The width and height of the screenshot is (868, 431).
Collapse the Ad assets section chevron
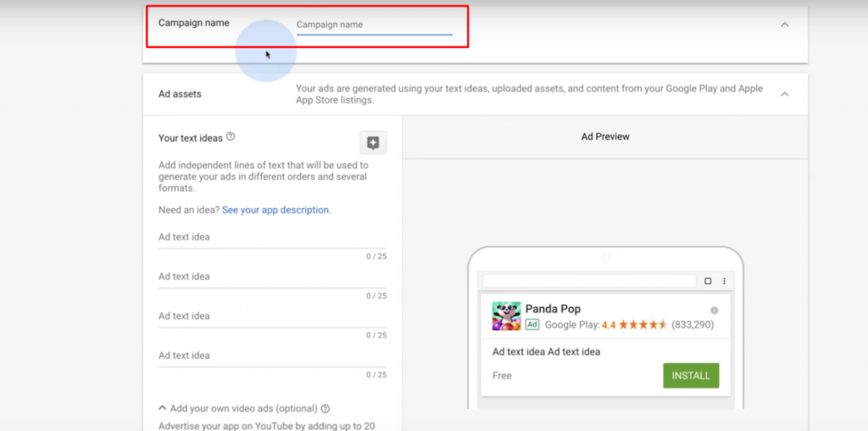click(x=784, y=94)
